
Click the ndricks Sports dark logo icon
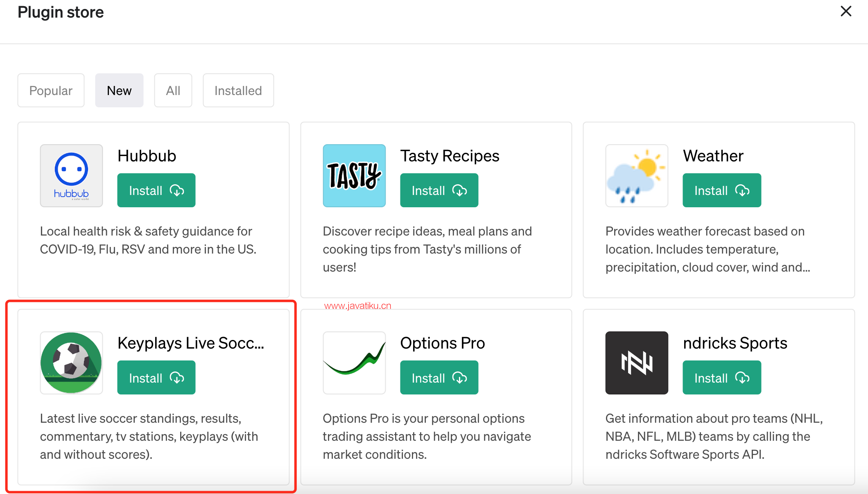637,363
